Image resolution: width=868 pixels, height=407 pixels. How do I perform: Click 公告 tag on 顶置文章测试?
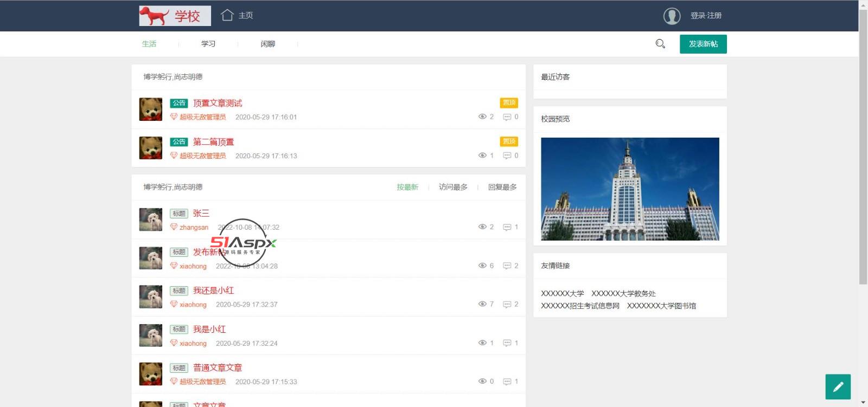click(x=179, y=103)
